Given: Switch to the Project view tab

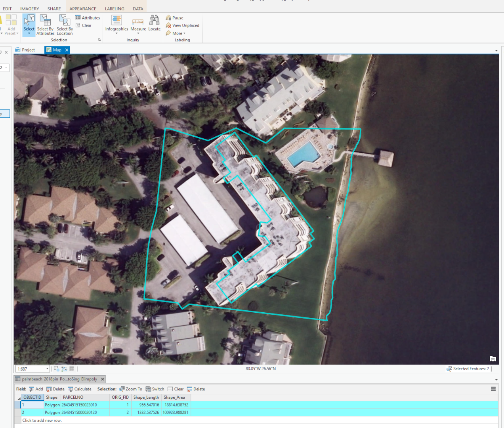Looking at the screenshot, I should point(25,50).
